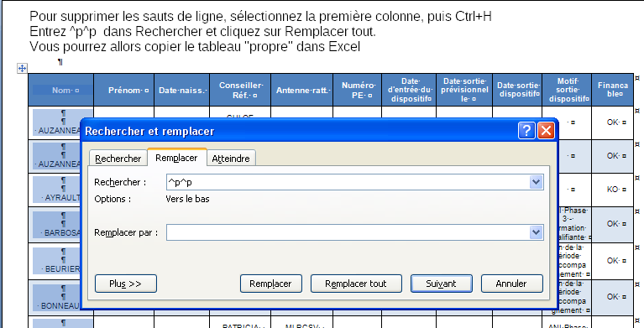This screenshot has height=328, width=644.
Task: Click the OK cell in BEURIER row
Action: point(613,261)
